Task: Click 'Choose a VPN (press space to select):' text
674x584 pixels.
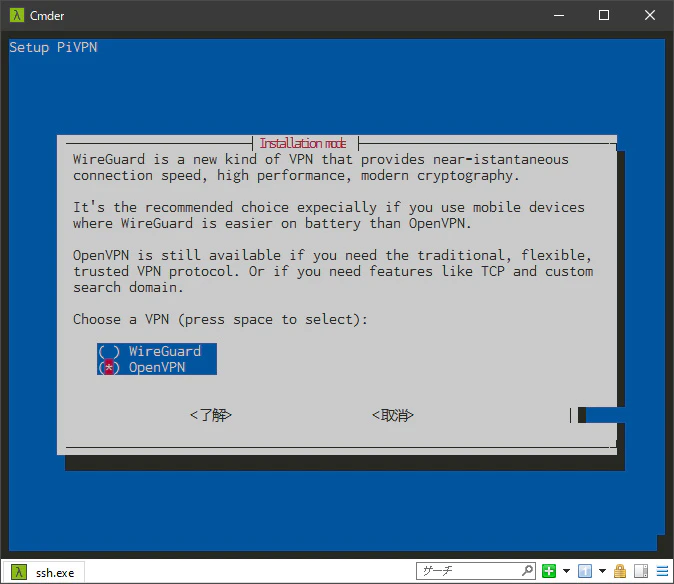Action: coord(220,319)
